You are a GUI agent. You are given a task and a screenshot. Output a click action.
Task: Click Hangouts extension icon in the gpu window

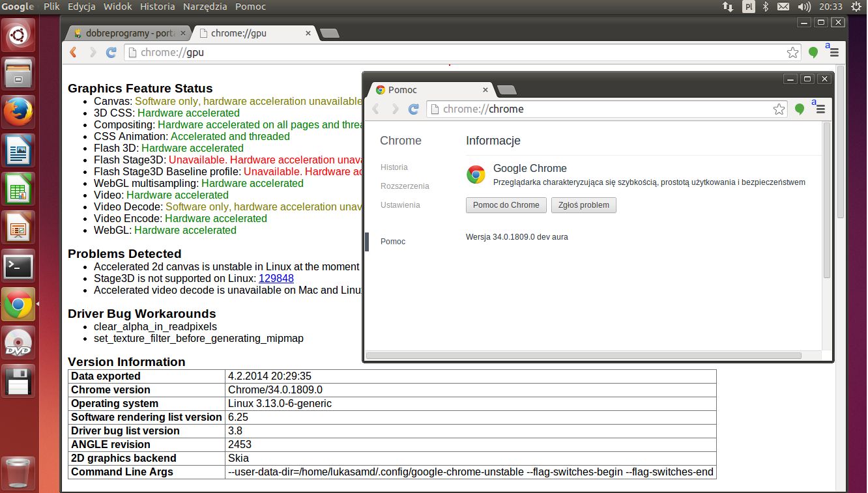pyautogui.click(x=813, y=52)
